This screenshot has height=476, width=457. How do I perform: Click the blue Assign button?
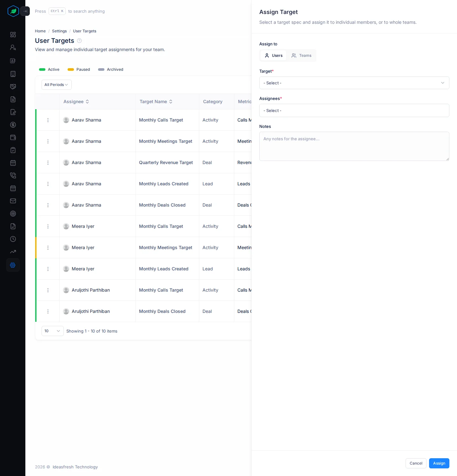pyautogui.click(x=439, y=463)
